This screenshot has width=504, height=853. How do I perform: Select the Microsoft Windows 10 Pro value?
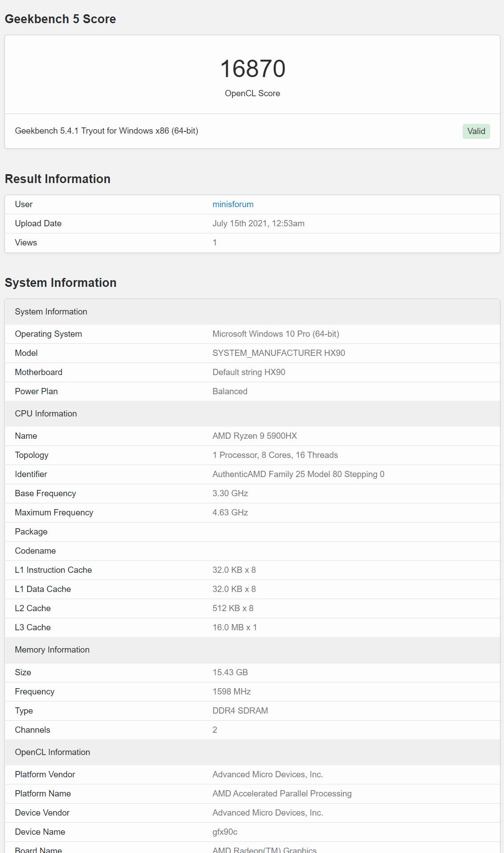pyautogui.click(x=276, y=334)
